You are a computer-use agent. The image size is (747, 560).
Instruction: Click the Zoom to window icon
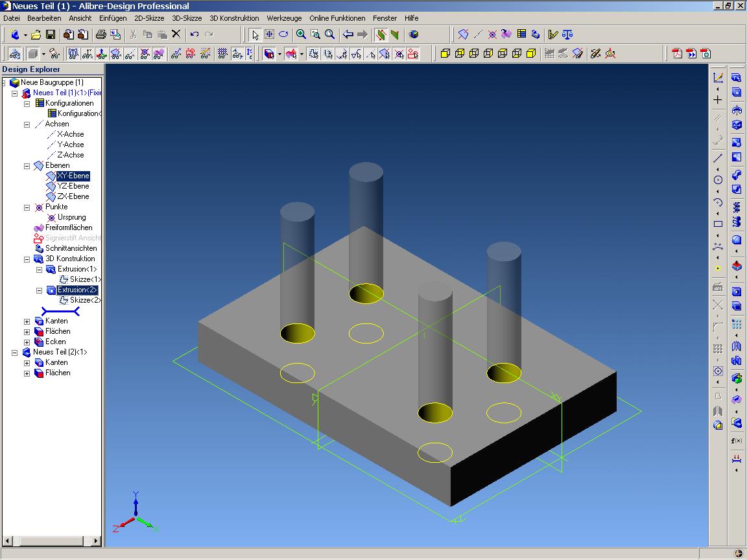pyautogui.click(x=315, y=34)
